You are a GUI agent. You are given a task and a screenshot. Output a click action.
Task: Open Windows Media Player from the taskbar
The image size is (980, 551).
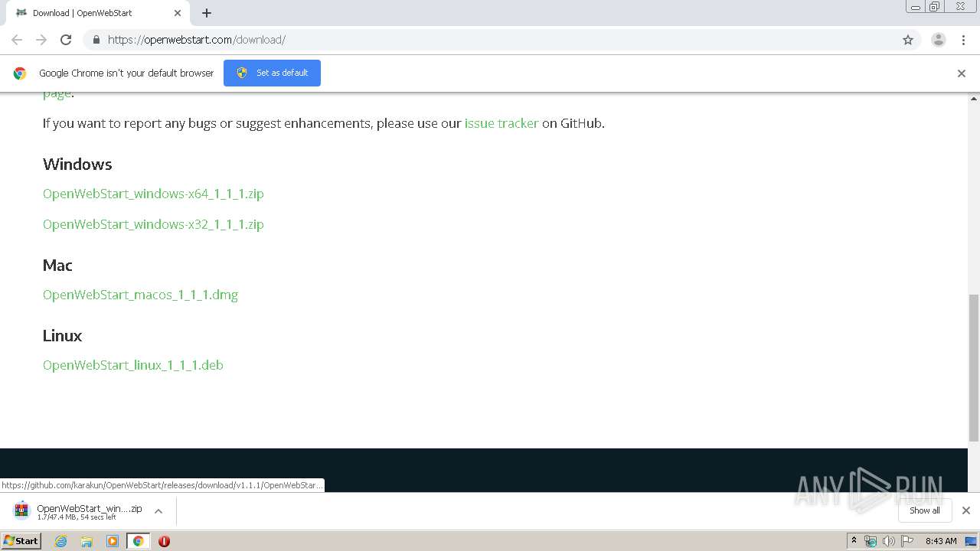[x=113, y=541]
